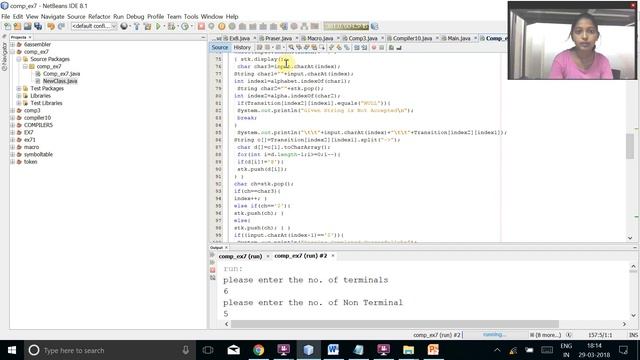Screen dimensions: 640x360
Task: Open the Refactor menu
Action: [x=99, y=17]
